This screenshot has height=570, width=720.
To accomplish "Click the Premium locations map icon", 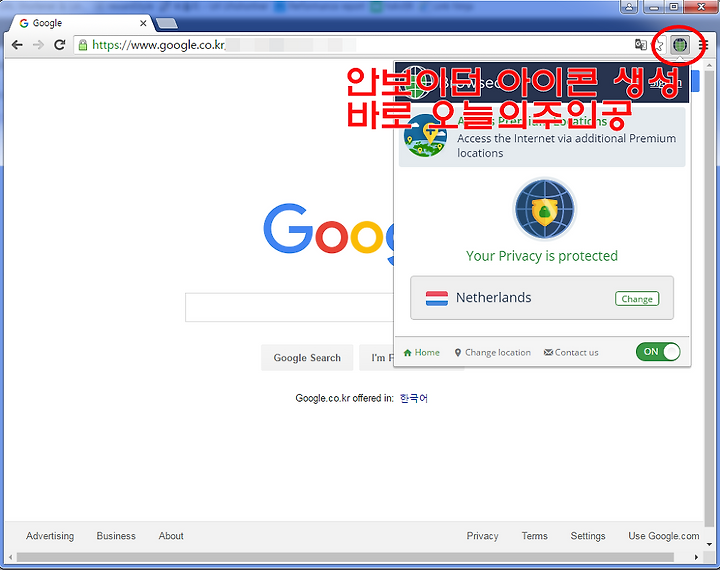I will (425, 135).
